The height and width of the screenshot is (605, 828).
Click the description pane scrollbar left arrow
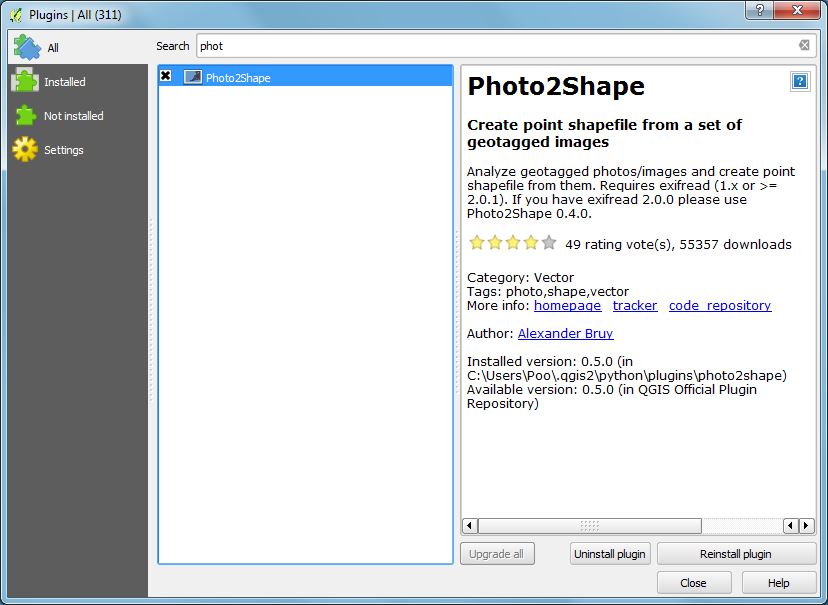pyautogui.click(x=469, y=526)
